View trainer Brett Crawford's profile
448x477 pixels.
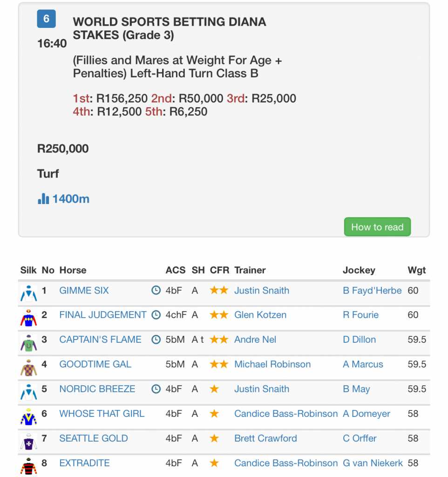pyautogui.click(x=265, y=438)
